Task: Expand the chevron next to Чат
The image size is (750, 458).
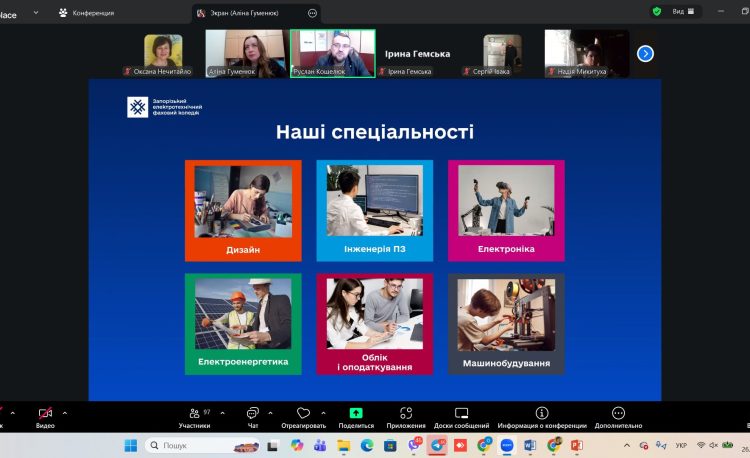Action: pos(272,412)
